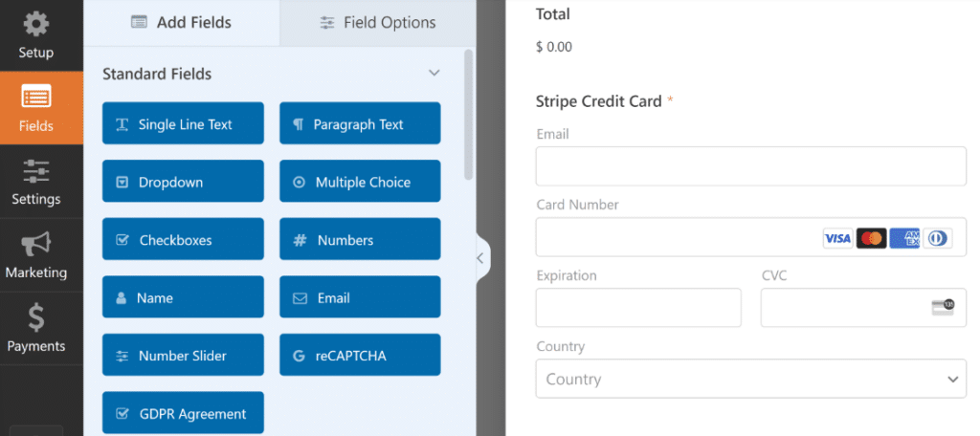Open the Marketing megaphone icon
The width and height of the screenshot is (980, 436).
[36, 245]
